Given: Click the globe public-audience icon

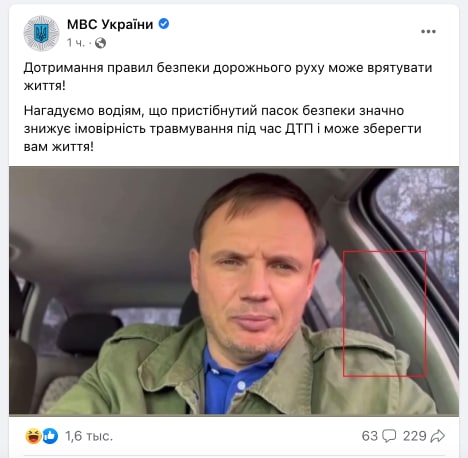Looking at the screenshot, I should 100,43.
